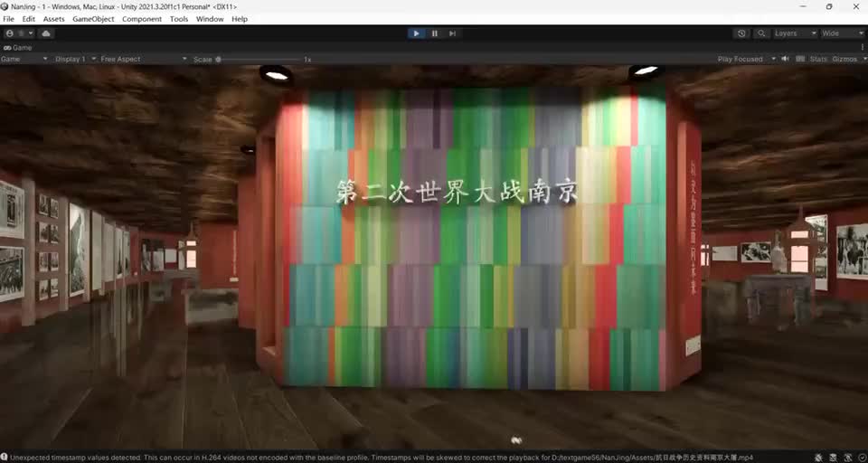Image resolution: width=868 pixels, height=463 pixels.
Task: Toggle the keyboard shortcuts icon
Action: click(x=800, y=59)
